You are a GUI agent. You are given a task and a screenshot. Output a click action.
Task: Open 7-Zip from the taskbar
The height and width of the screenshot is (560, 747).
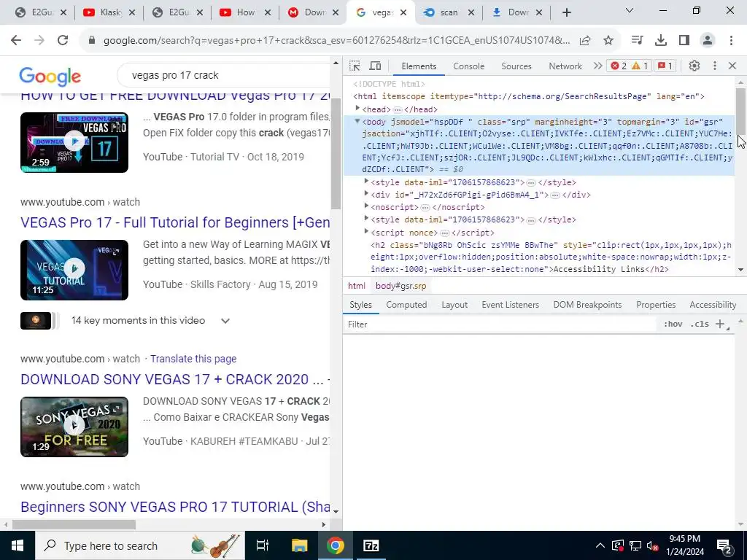tap(371, 545)
